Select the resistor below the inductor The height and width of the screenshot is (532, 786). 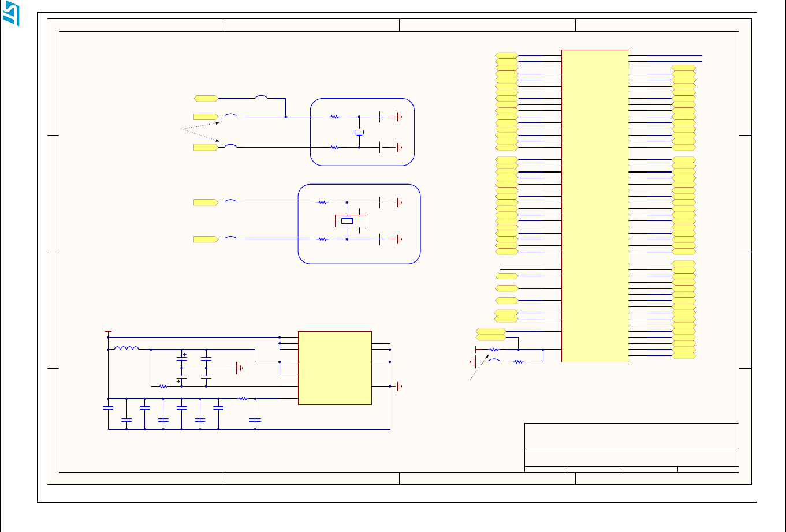point(163,386)
